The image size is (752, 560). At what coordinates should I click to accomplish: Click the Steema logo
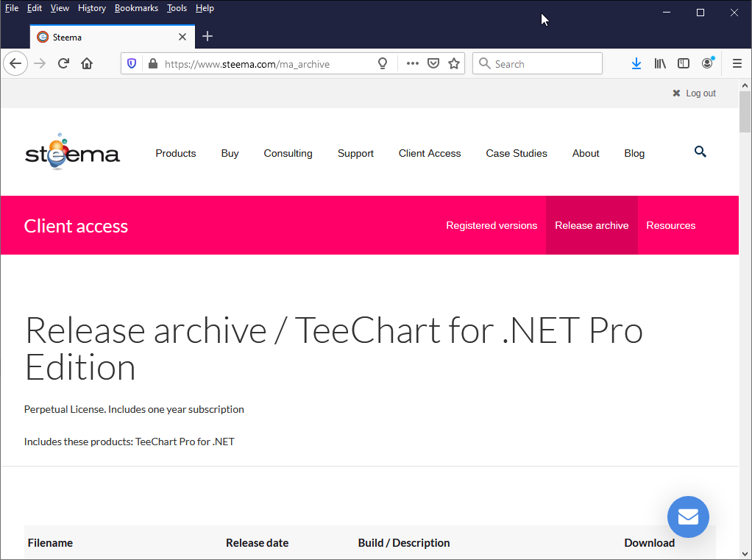(x=72, y=152)
